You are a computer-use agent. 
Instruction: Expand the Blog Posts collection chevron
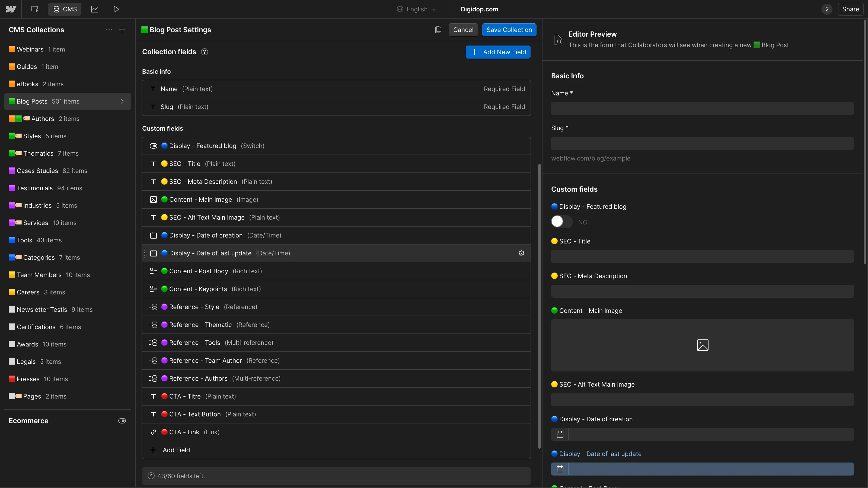coord(122,101)
